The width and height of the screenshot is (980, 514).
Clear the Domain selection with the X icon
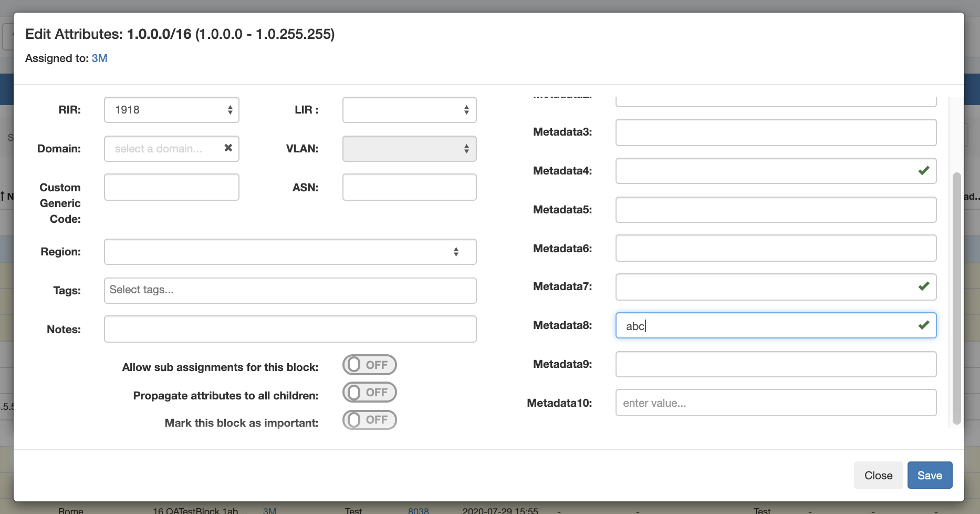tap(228, 148)
